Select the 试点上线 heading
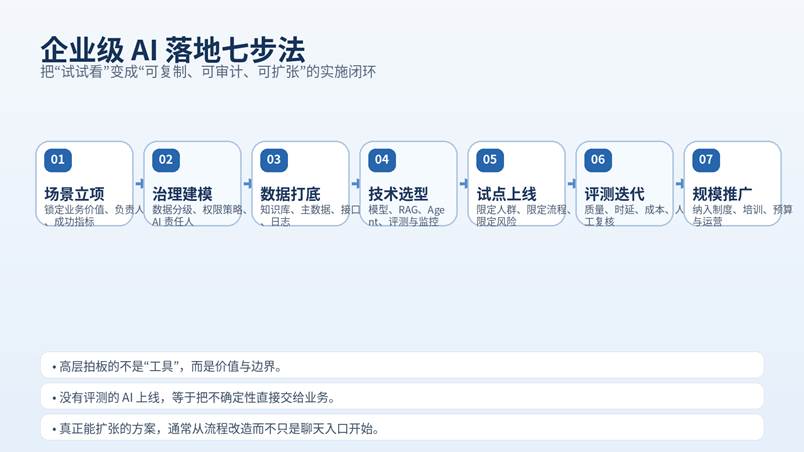Image resolution: width=804 pixels, height=452 pixels. pyautogui.click(x=506, y=194)
